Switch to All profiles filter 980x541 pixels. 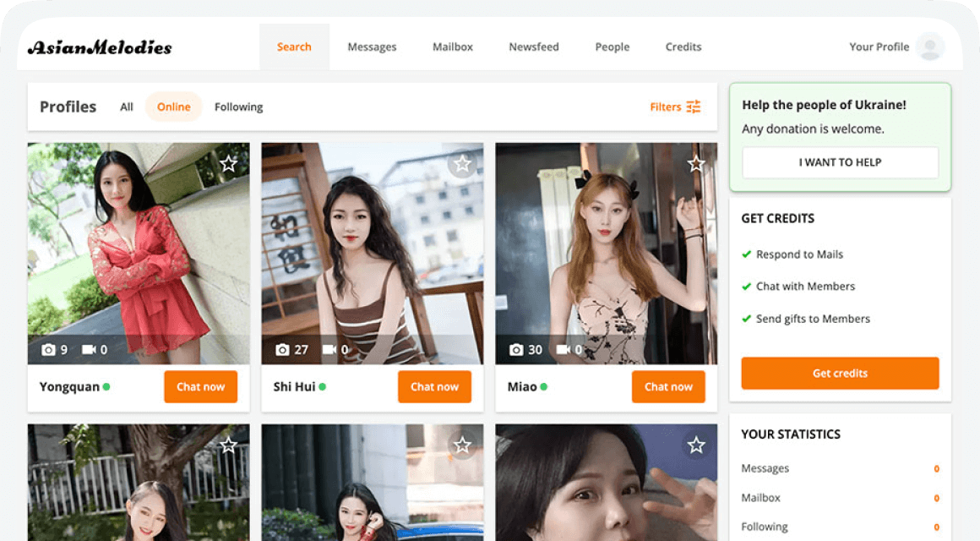coord(127,107)
